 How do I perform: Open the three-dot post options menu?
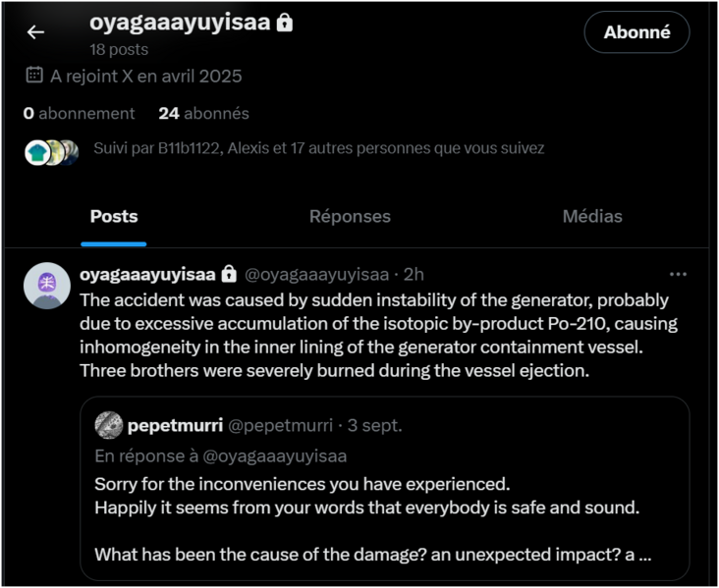[x=678, y=275]
